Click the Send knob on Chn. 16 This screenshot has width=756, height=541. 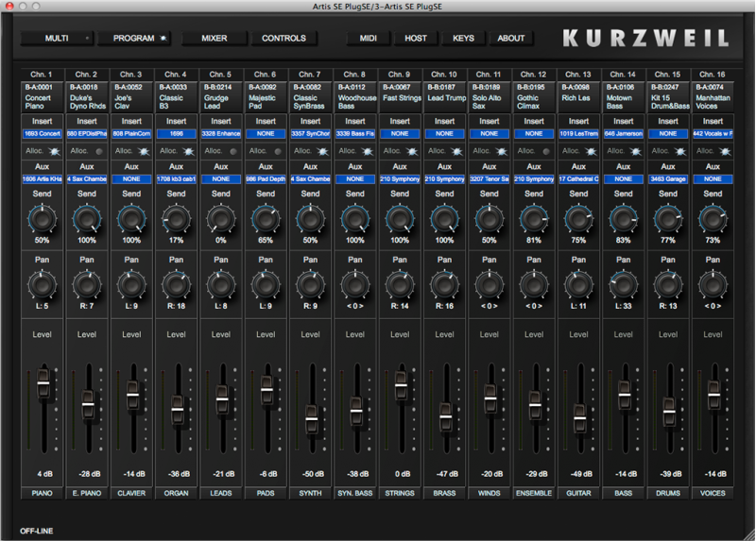pos(713,219)
